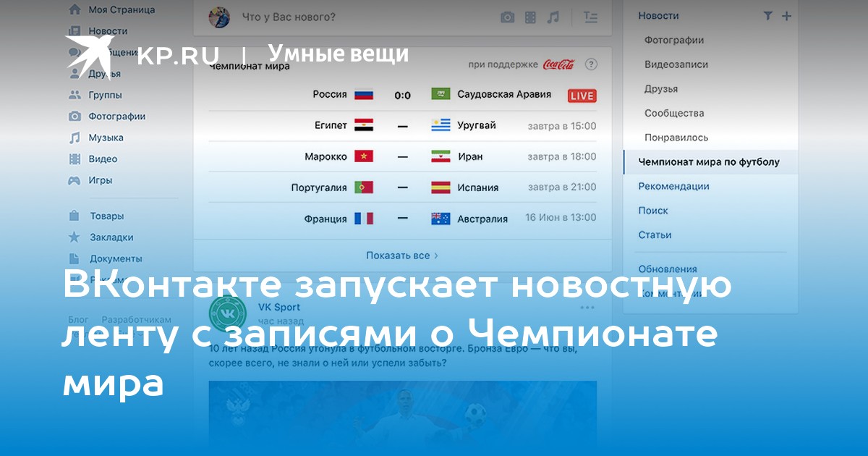Click the filter funnel icon beside Новости
The width and height of the screenshot is (868, 456).
point(768,15)
